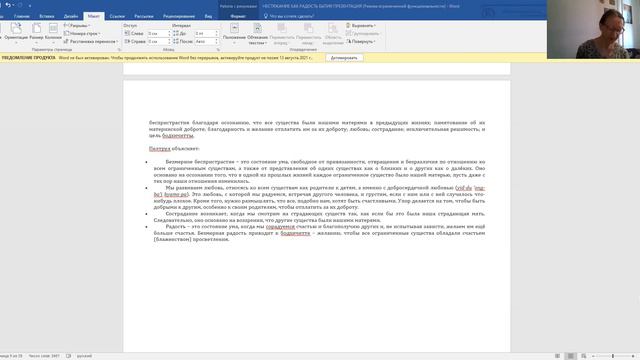640x360 pixels.
Task: Open the Columns (Колонки) option
Action: click(53, 32)
